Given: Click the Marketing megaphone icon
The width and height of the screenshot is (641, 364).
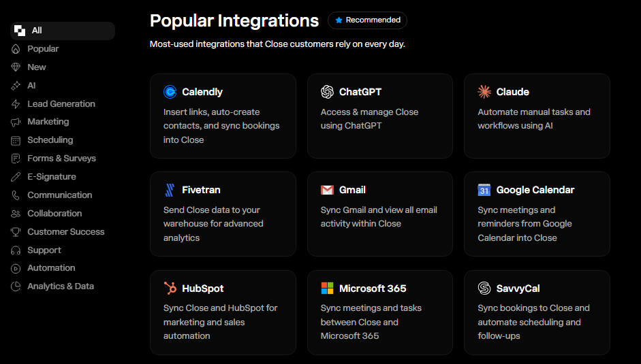Looking at the screenshot, I should (16, 122).
